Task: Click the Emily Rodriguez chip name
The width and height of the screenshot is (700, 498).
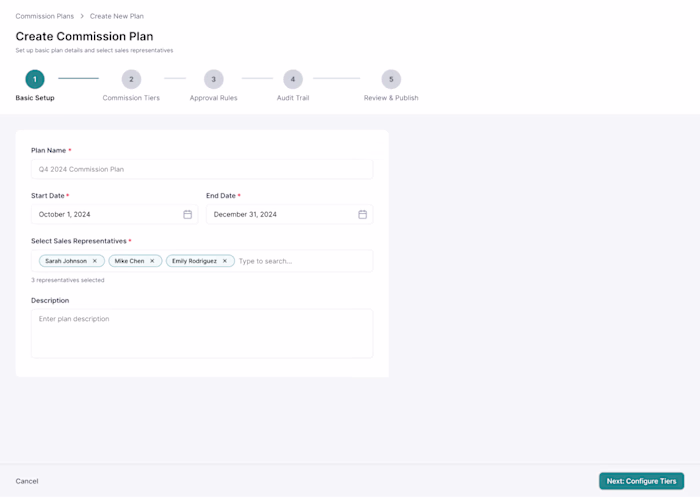Action: 194,261
